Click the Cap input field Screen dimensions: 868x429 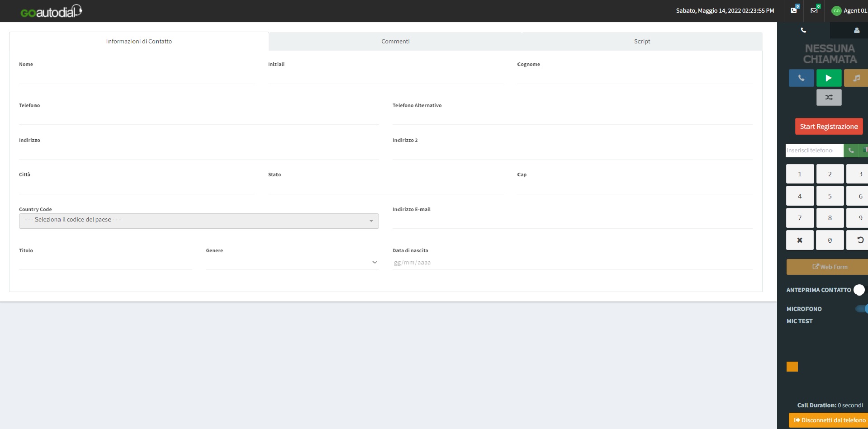click(635, 187)
